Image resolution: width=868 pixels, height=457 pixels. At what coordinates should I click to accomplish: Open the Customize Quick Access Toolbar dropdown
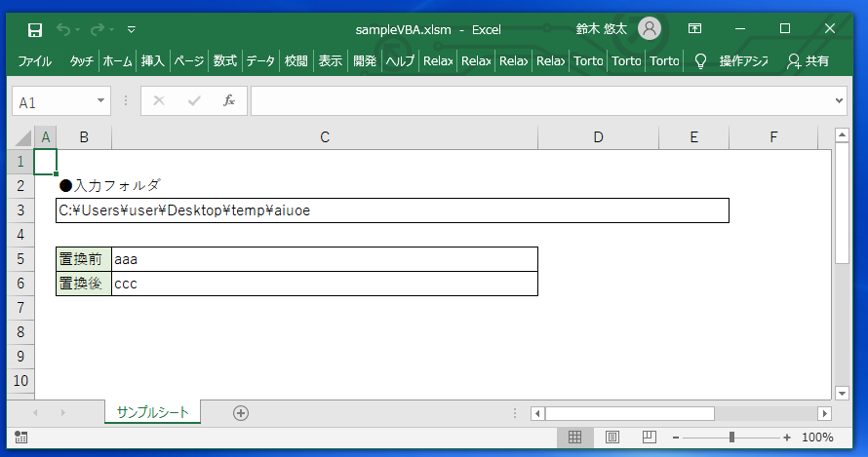(x=132, y=30)
